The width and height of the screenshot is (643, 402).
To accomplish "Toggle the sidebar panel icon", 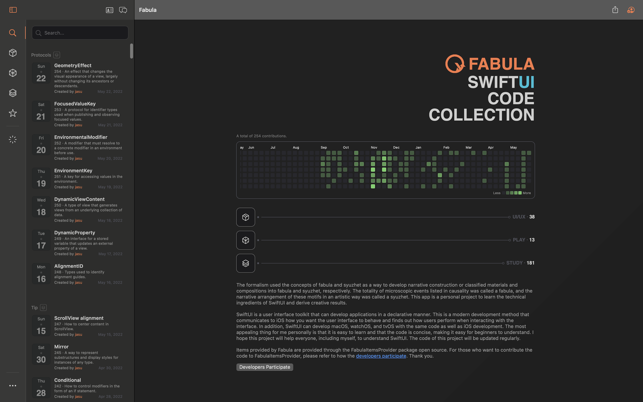I will point(13,10).
